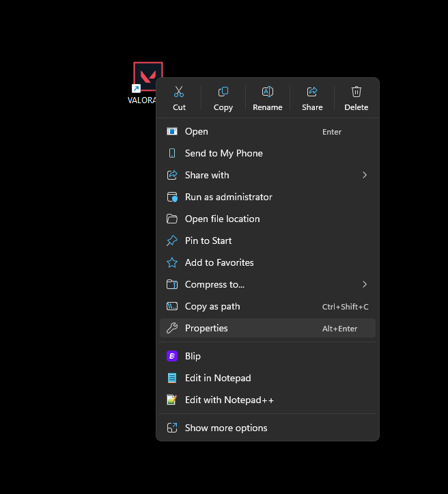448x494 pixels.
Task: Open Show more options
Action: (x=225, y=428)
